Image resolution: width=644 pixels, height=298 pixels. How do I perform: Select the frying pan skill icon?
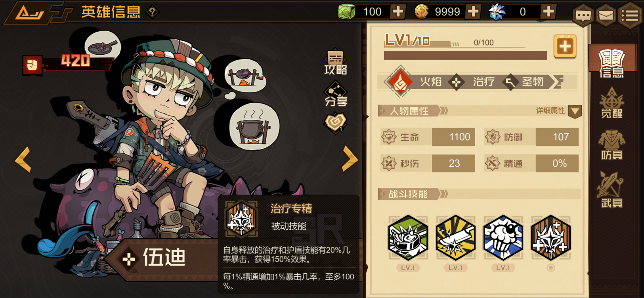point(408,238)
